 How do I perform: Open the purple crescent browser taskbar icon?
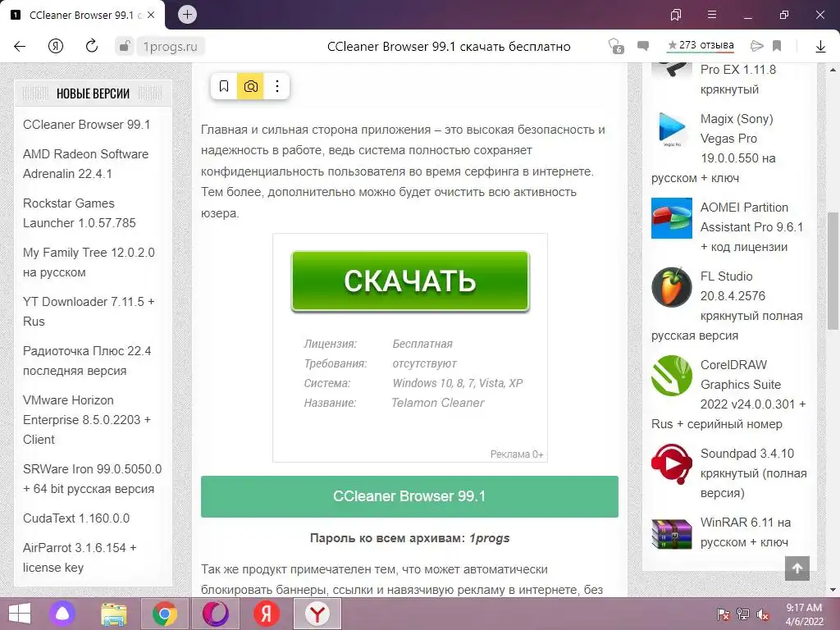pyautogui.click(x=216, y=614)
